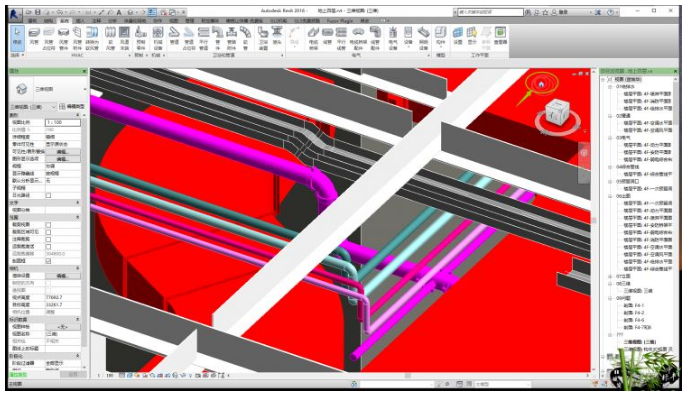Collapse the 03电气 node in project browser
The width and height of the screenshot is (687, 395).
609,138
